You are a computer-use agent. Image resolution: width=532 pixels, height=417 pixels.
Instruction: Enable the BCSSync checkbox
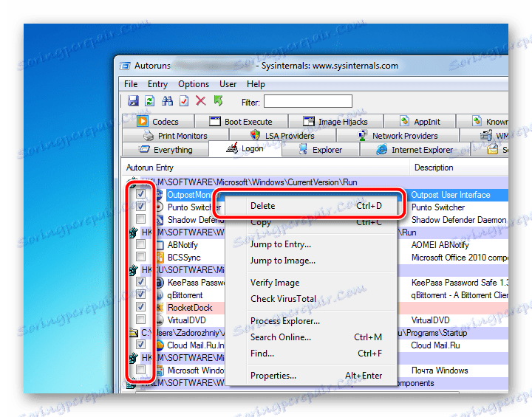(x=140, y=256)
